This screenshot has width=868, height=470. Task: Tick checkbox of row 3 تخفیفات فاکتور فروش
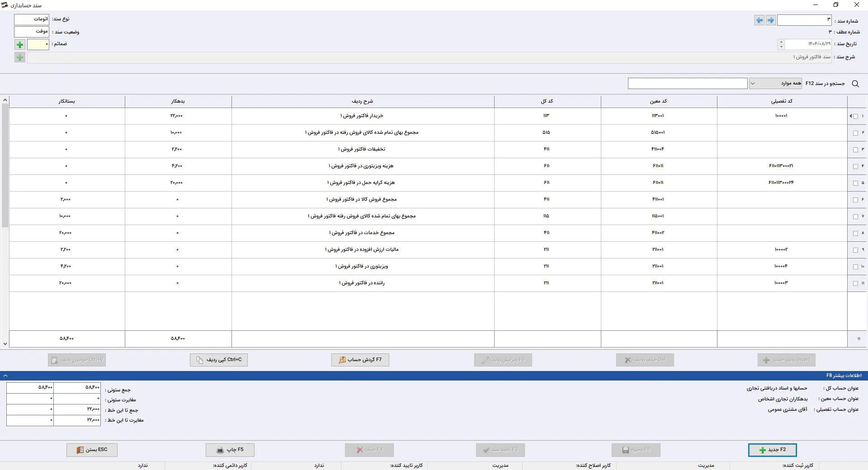pyautogui.click(x=855, y=150)
